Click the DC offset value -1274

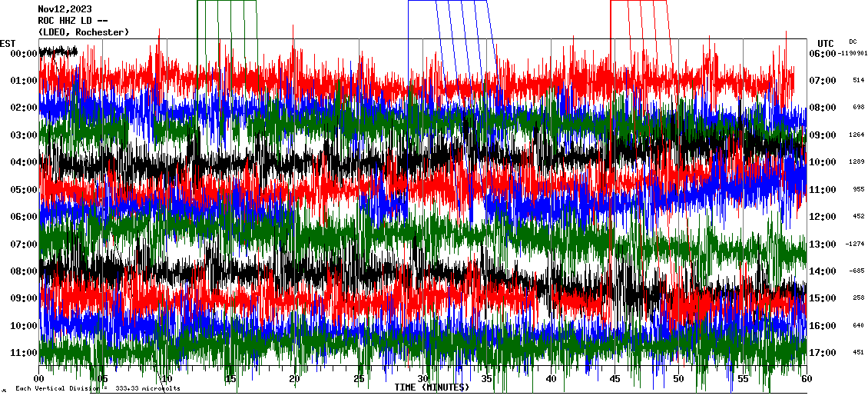coord(856,244)
